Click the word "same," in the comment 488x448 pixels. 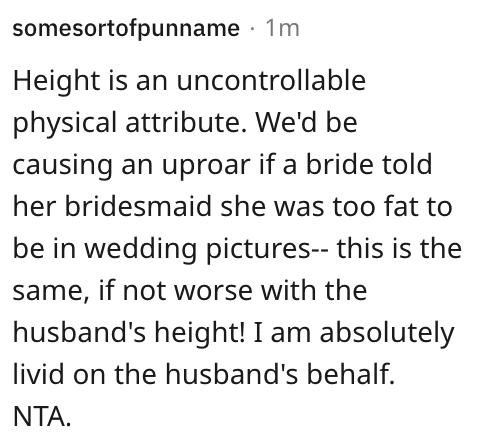pyautogui.click(x=51, y=291)
